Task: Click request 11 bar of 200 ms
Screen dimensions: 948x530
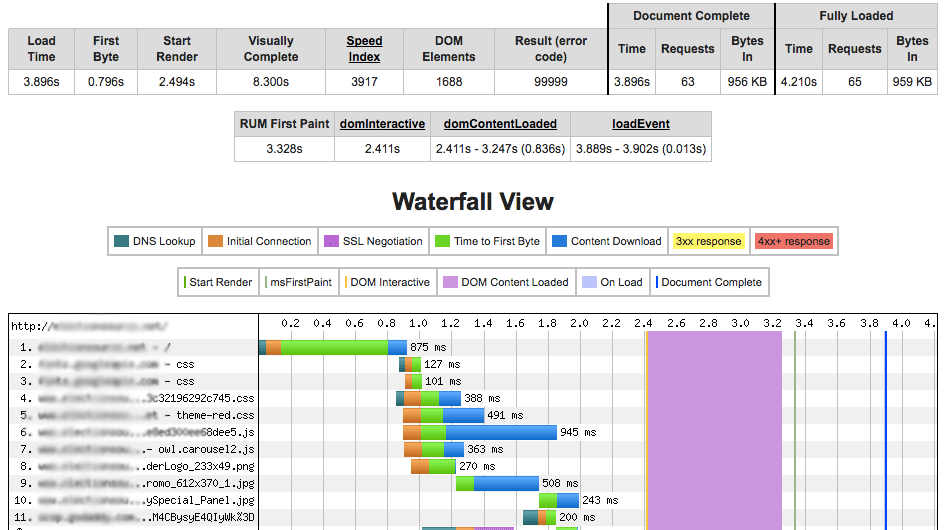Action: (x=540, y=517)
